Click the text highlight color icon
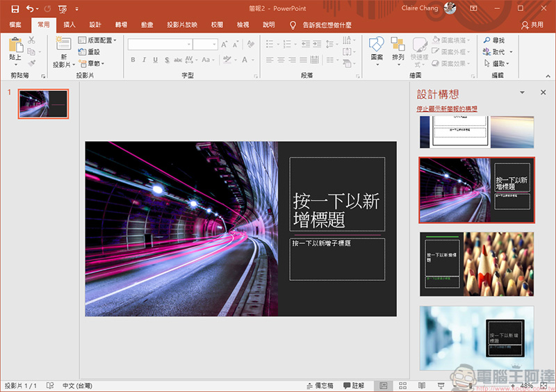 tap(227, 60)
